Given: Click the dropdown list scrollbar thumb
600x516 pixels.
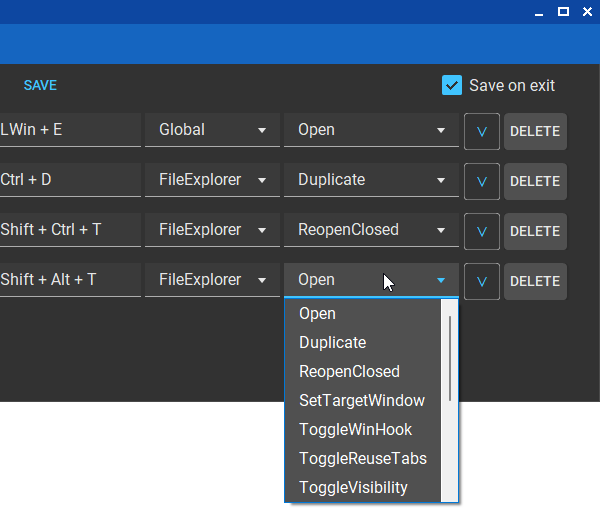Looking at the screenshot, I should click(450, 359).
